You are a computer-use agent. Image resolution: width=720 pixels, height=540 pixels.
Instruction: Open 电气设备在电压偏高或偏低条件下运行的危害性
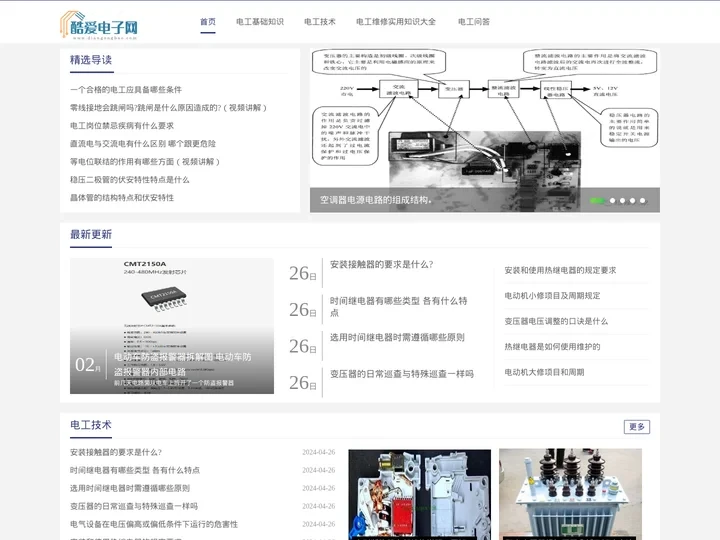click(x=154, y=524)
